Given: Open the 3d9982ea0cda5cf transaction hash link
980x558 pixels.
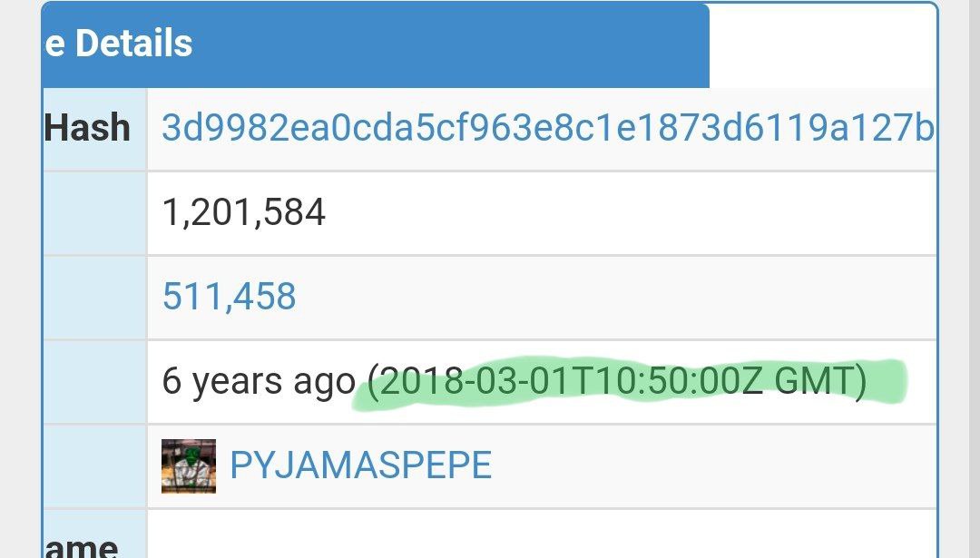Looking at the screenshot, I should (x=547, y=127).
